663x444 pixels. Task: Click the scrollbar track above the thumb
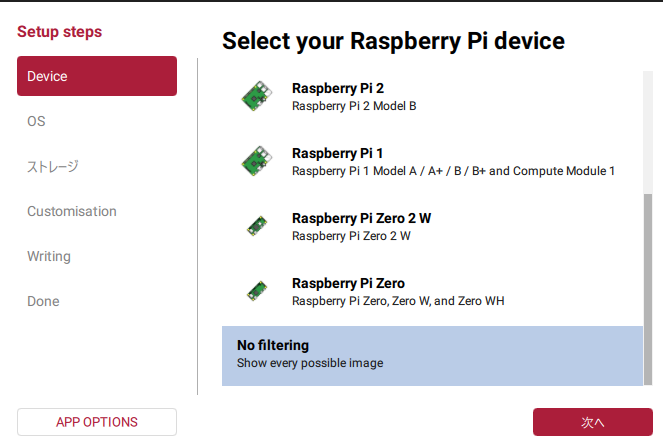pyautogui.click(x=648, y=130)
